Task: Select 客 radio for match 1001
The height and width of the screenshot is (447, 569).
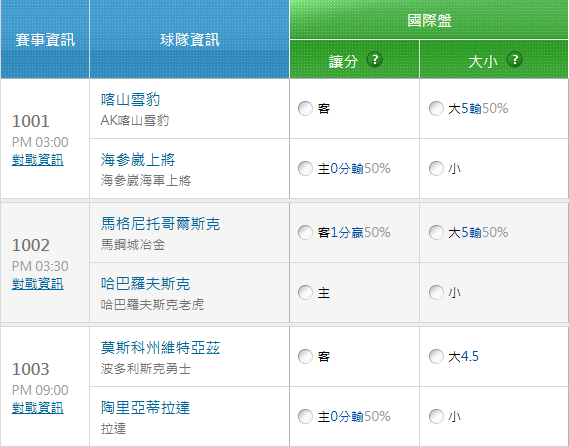Action: (305, 108)
